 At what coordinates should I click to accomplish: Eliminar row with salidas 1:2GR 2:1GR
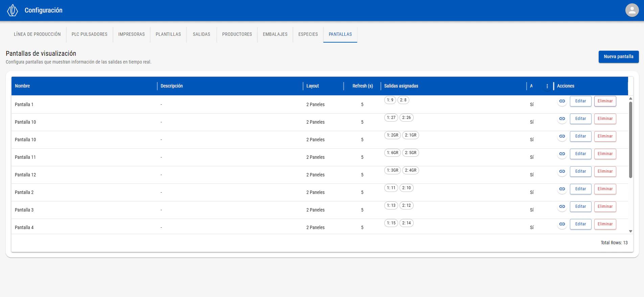click(x=605, y=136)
